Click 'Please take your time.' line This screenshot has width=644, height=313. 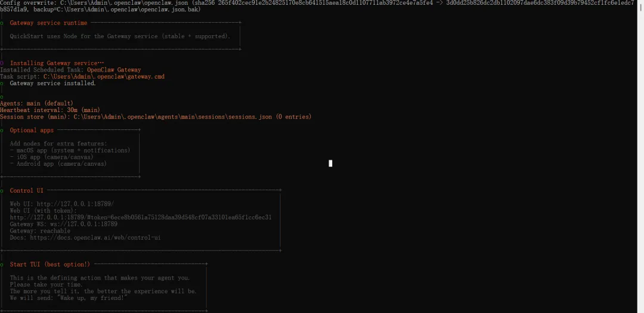tap(46, 284)
